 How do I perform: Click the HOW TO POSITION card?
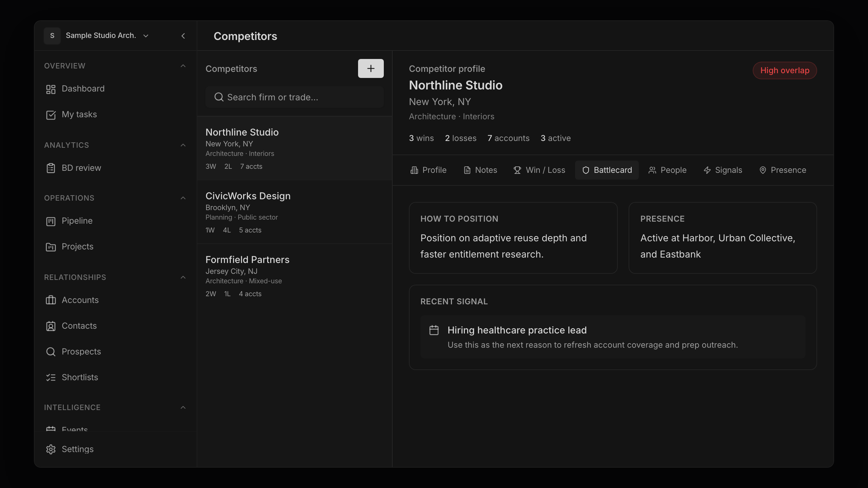513,238
